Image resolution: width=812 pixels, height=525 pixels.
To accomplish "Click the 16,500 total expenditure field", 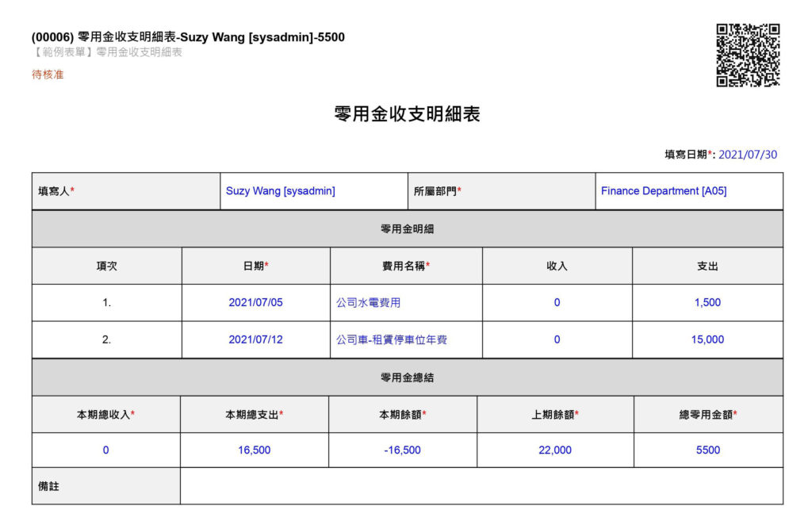I will click(254, 450).
